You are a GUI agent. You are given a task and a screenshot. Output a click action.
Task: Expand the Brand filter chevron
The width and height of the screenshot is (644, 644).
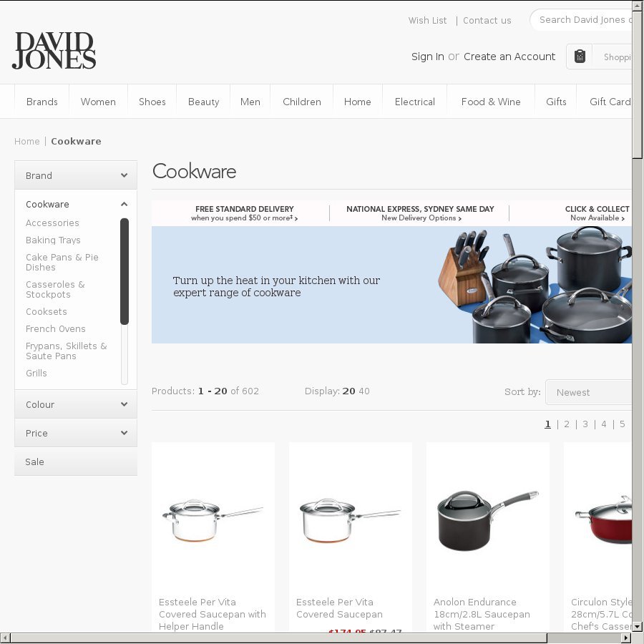pos(124,175)
